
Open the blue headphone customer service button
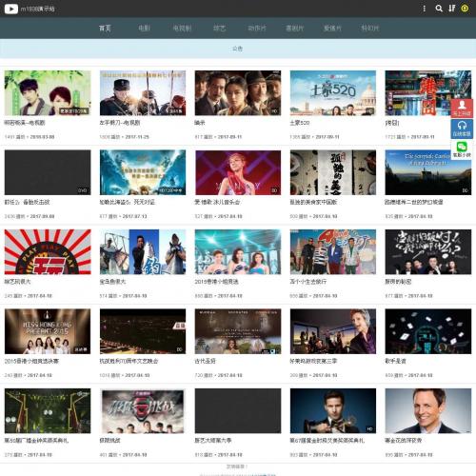pos(462,129)
